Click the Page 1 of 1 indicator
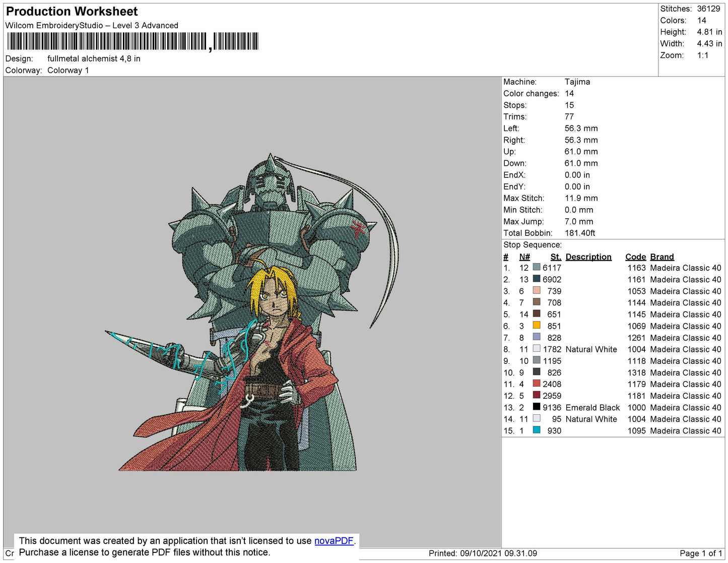This screenshot has width=728, height=563. pyautogui.click(x=701, y=553)
